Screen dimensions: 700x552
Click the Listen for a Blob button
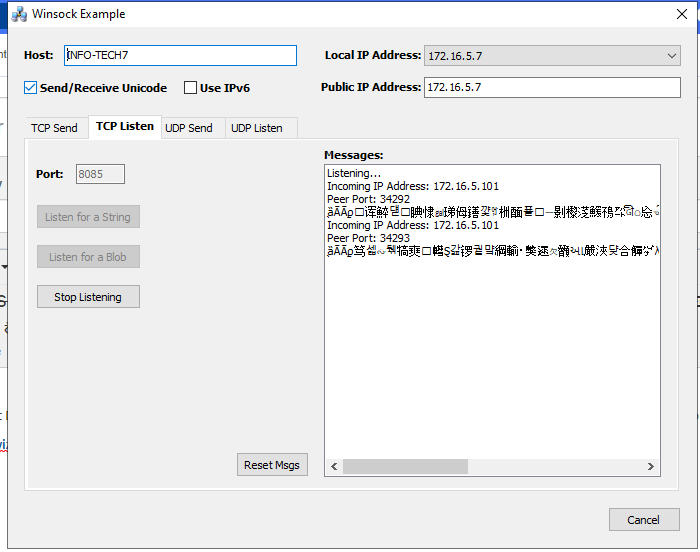[88, 257]
